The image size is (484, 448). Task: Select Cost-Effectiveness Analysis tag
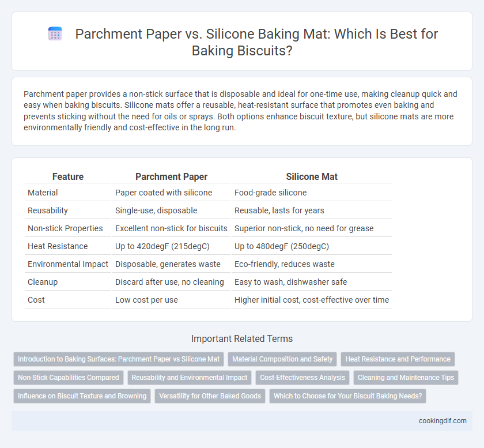[x=302, y=378]
